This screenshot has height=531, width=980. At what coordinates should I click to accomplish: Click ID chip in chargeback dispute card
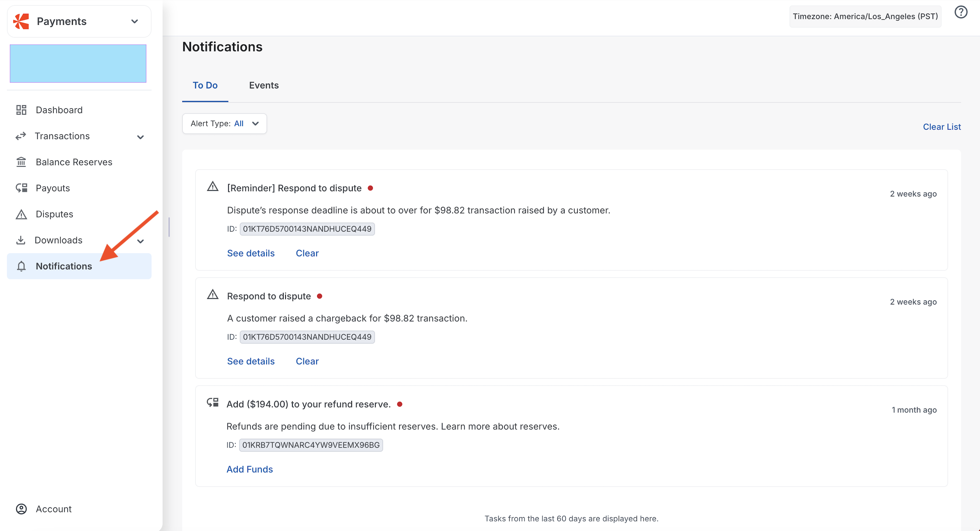[307, 337]
